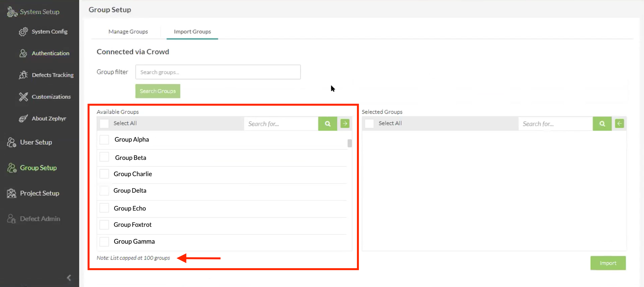Click the 'Group Foxtrot' label
Viewport: 644px width, 287px height.
point(133,225)
